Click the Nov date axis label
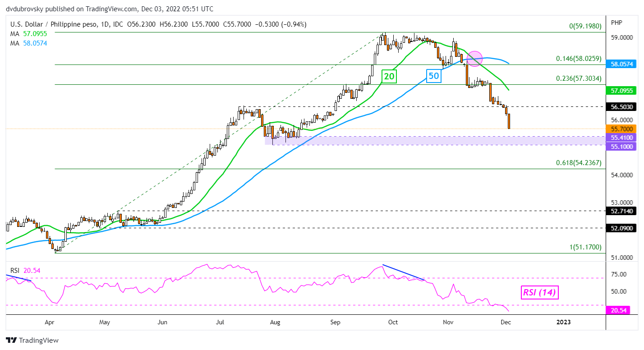The width and height of the screenshot is (644, 350). tap(448, 322)
